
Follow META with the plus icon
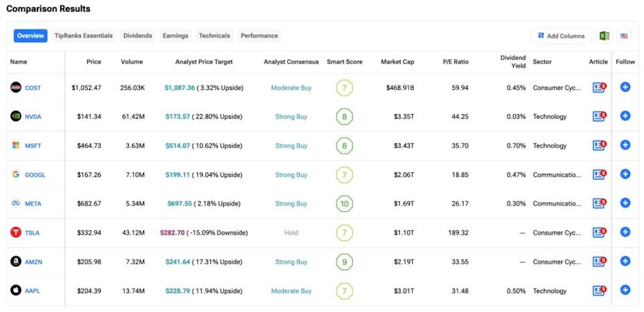point(625,203)
